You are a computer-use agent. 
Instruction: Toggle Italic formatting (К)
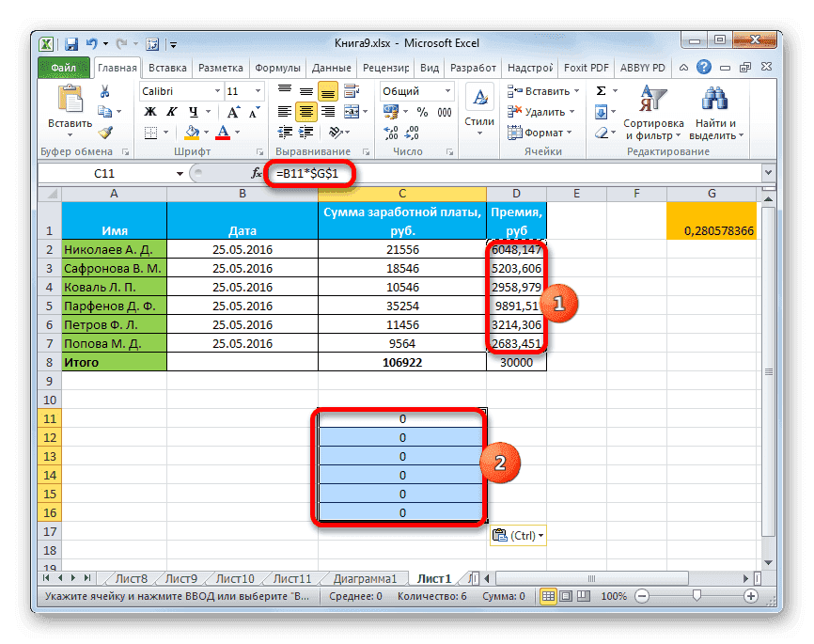pyautogui.click(x=170, y=112)
